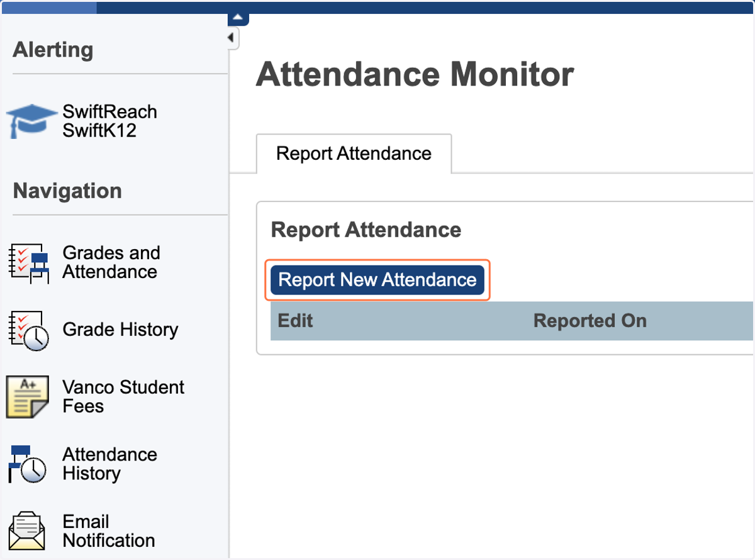Screen dimensions: 755x560
Task: Collapse the header with up arrow
Action: [x=238, y=19]
